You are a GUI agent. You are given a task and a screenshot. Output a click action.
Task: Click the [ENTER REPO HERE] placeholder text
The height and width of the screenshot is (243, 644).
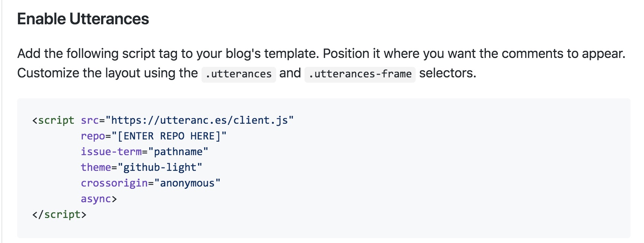(x=172, y=136)
